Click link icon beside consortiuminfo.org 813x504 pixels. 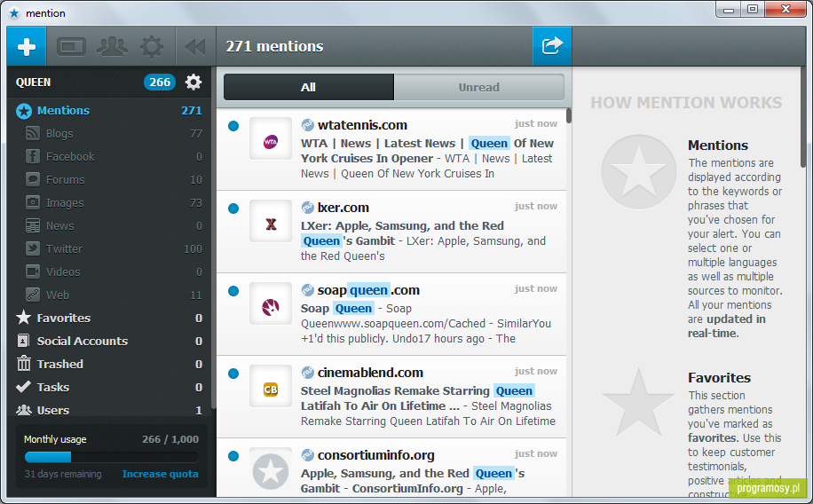click(x=307, y=454)
